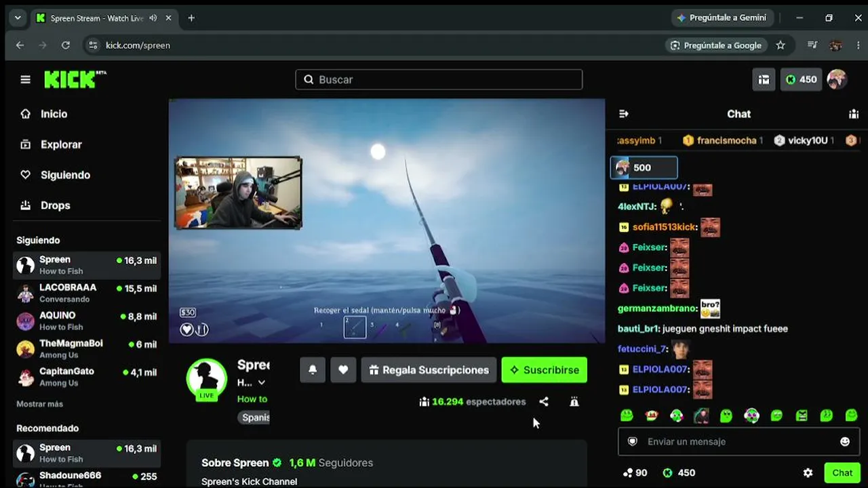The width and height of the screenshot is (868, 488).
Task: Open Shadoune666 in the Recomendado list
Action: tap(86, 479)
